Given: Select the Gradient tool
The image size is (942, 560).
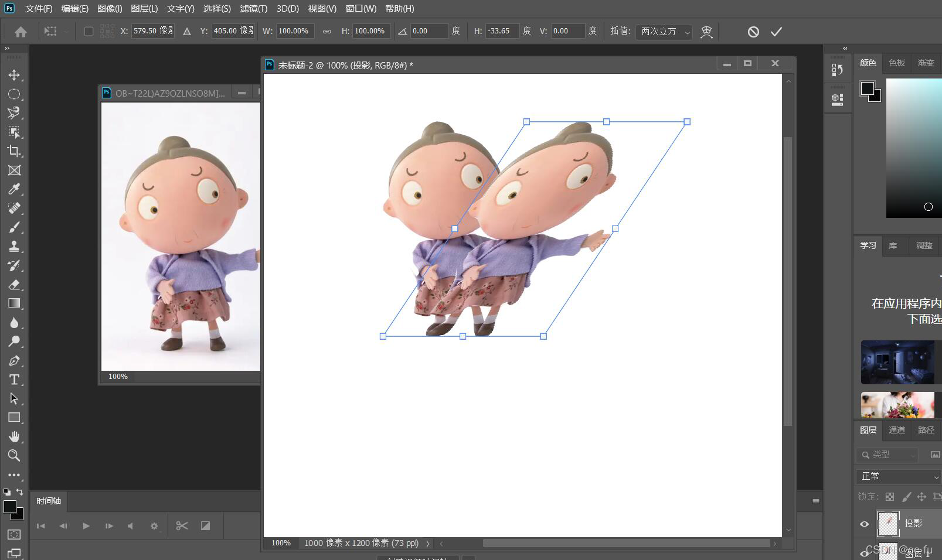Looking at the screenshot, I should click(x=14, y=303).
